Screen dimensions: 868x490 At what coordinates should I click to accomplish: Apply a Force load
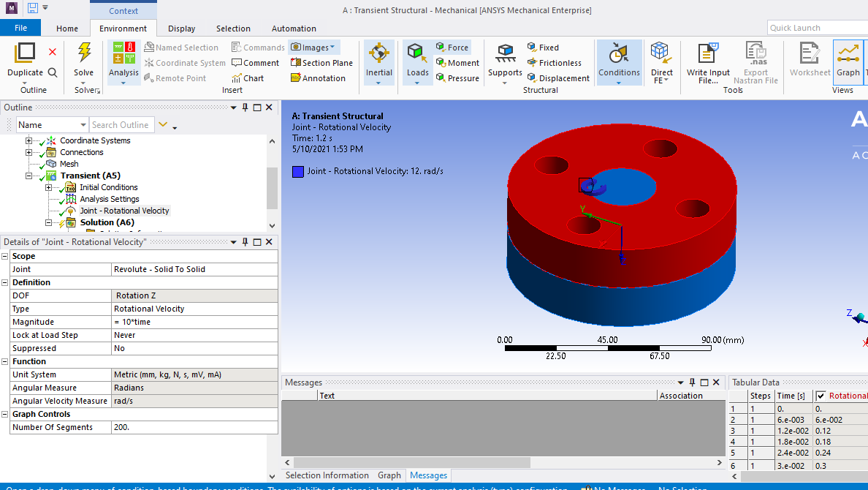[452, 48]
